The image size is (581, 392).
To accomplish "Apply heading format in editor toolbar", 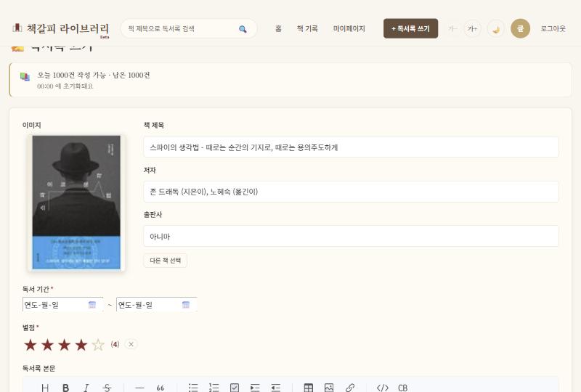I will tap(45, 388).
